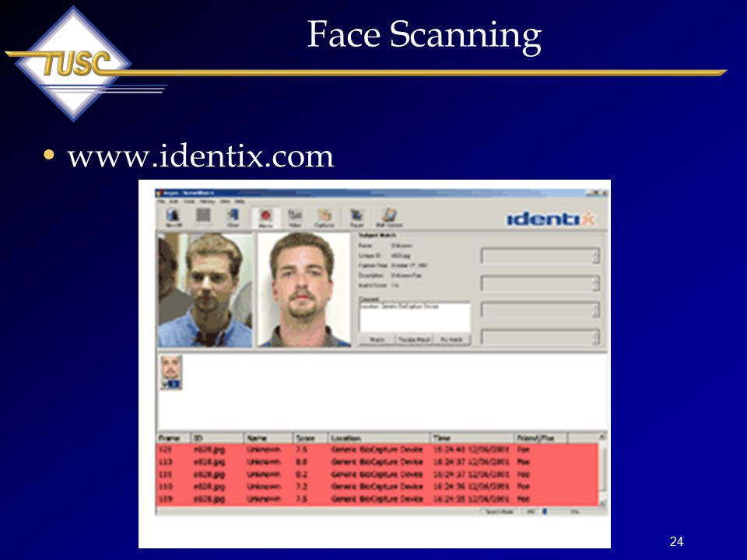The width and height of the screenshot is (747, 560).
Task: Click into the Comment text box
Action: pyautogui.click(x=415, y=317)
